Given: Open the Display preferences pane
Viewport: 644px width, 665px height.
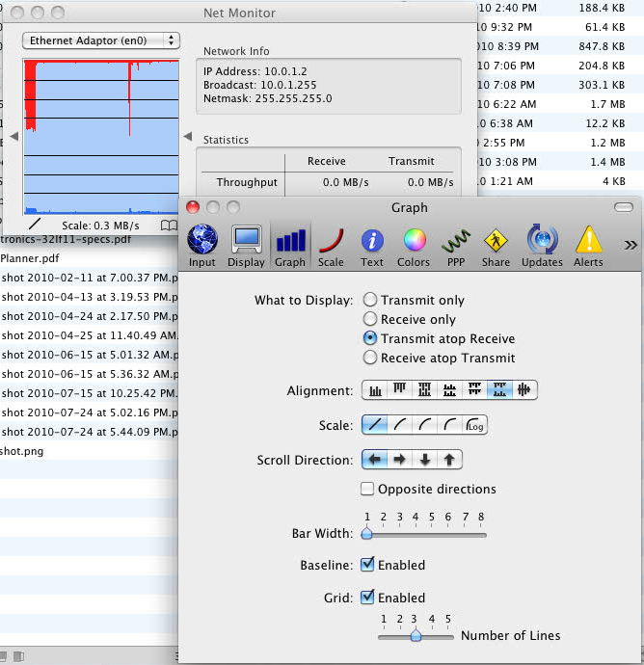Looking at the screenshot, I should [246, 246].
